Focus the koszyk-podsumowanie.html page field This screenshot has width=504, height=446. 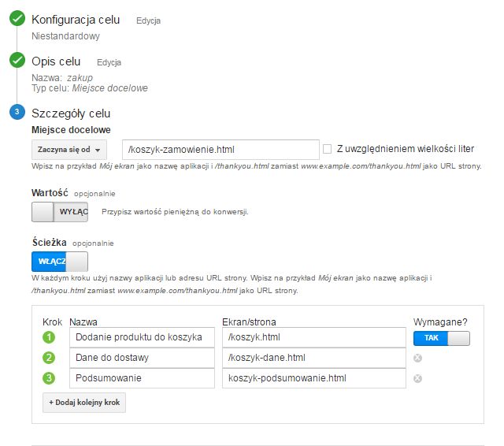313,378
